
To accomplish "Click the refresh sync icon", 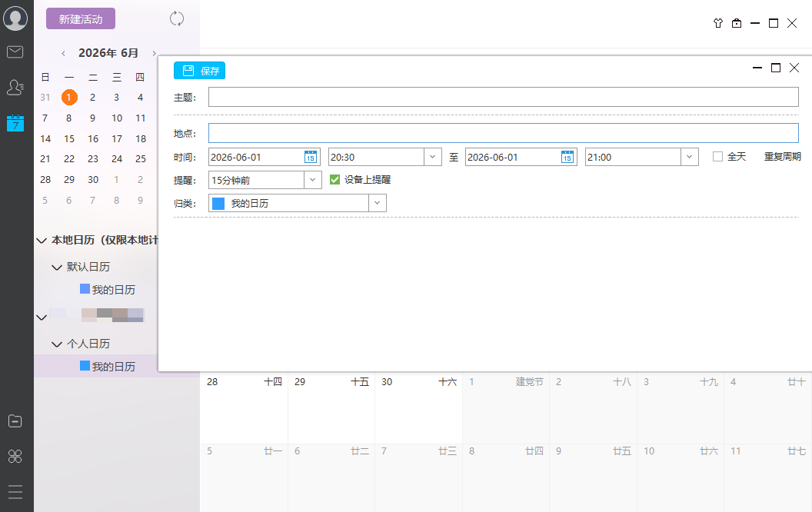I will click(x=177, y=18).
